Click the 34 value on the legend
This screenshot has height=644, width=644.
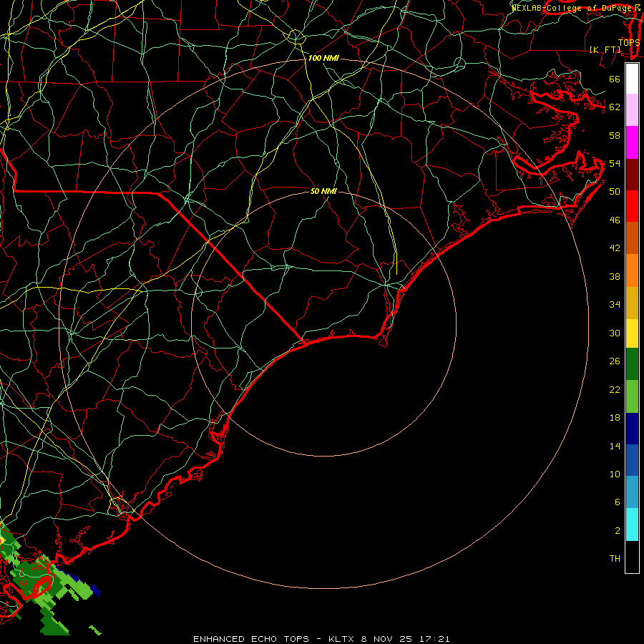615,305
